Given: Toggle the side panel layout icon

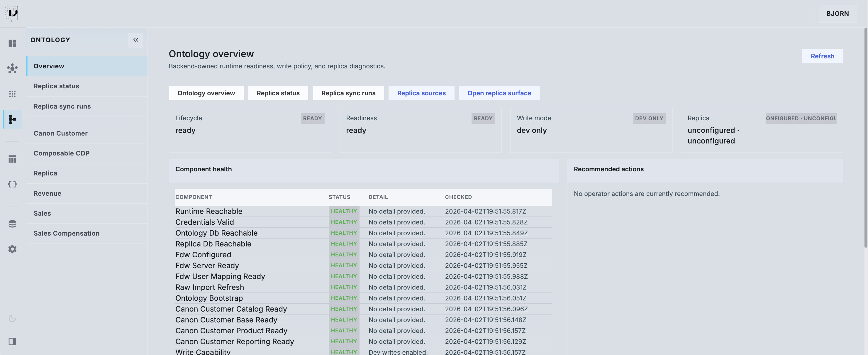Looking at the screenshot, I should [x=13, y=342].
